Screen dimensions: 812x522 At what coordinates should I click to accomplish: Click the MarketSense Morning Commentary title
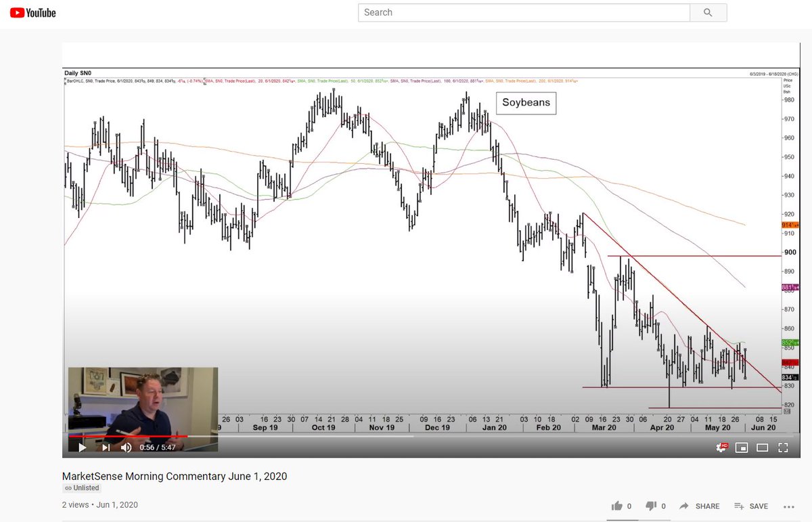click(x=175, y=476)
